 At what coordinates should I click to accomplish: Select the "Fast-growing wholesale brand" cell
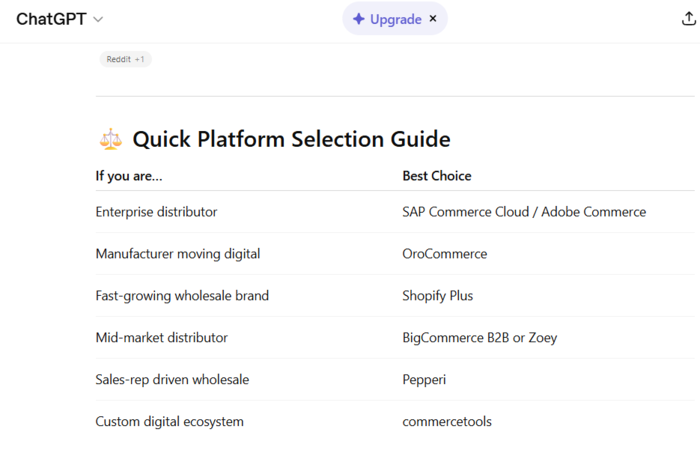(182, 296)
